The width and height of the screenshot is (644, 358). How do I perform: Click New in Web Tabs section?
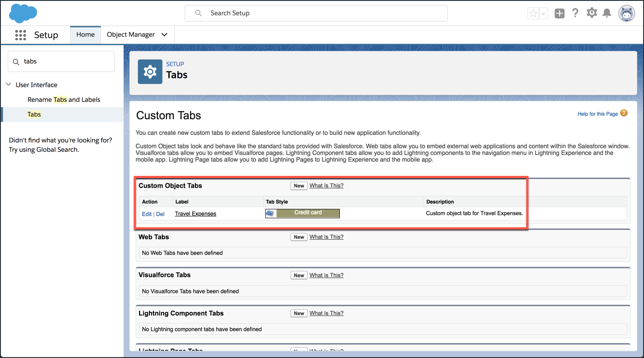coord(299,237)
